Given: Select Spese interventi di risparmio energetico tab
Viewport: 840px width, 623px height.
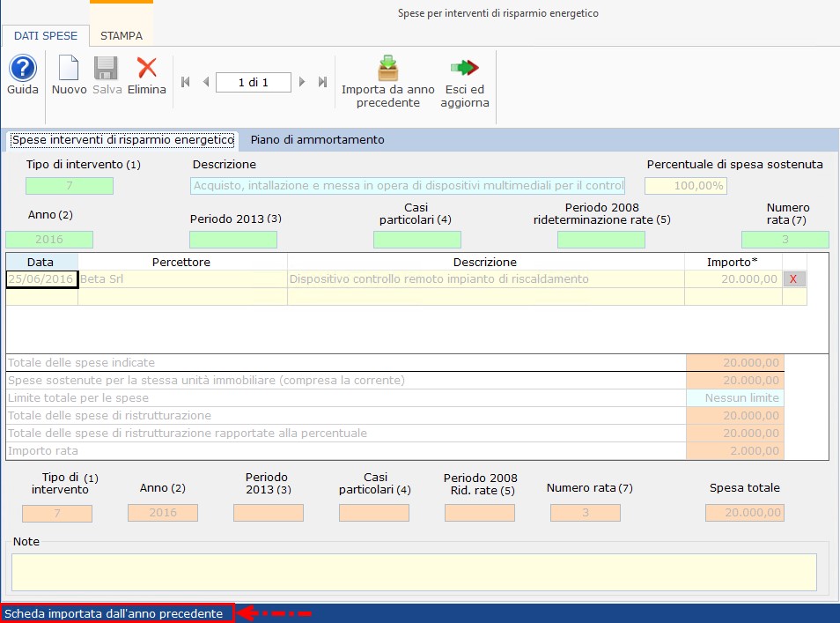Looking at the screenshot, I should (x=122, y=140).
